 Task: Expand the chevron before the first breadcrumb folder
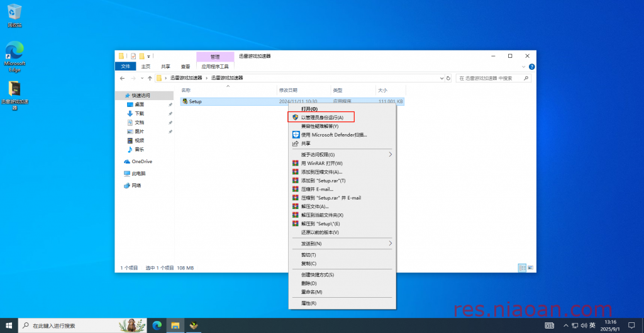pos(166,77)
